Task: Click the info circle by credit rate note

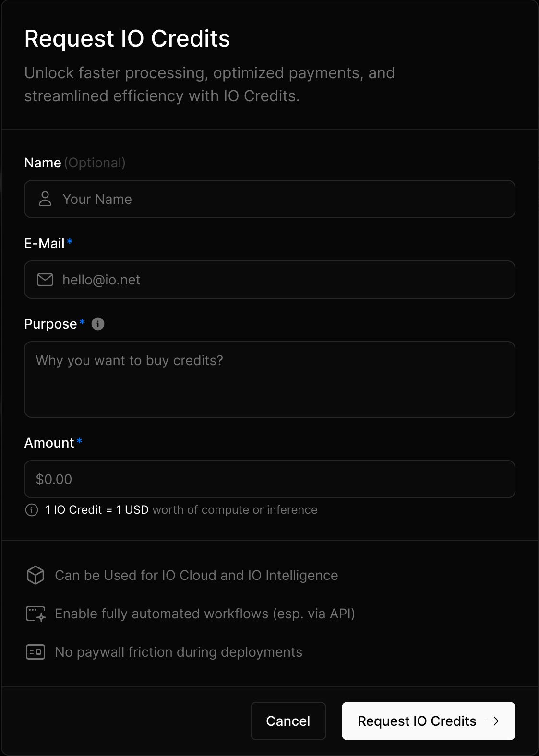Action: (x=32, y=510)
